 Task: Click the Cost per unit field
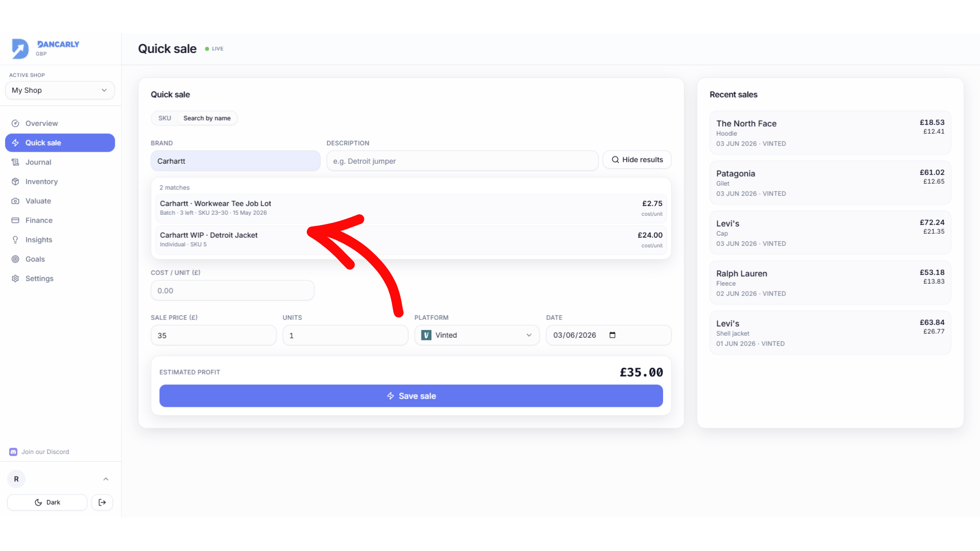pos(232,290)
